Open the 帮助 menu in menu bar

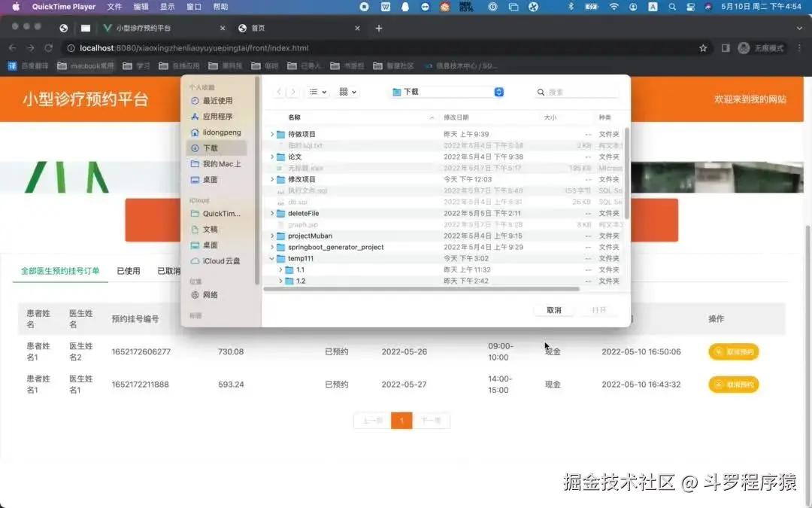coord(220,7)
